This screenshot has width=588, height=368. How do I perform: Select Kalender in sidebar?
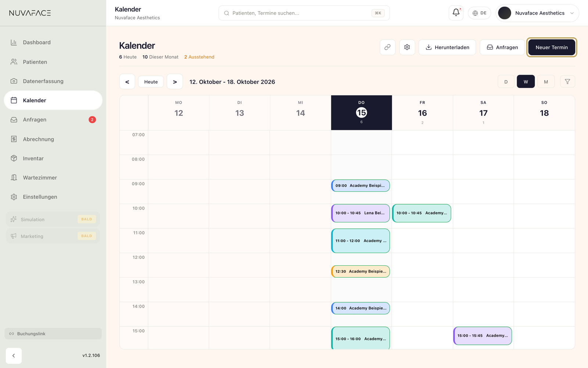click(x=53, y=100)
